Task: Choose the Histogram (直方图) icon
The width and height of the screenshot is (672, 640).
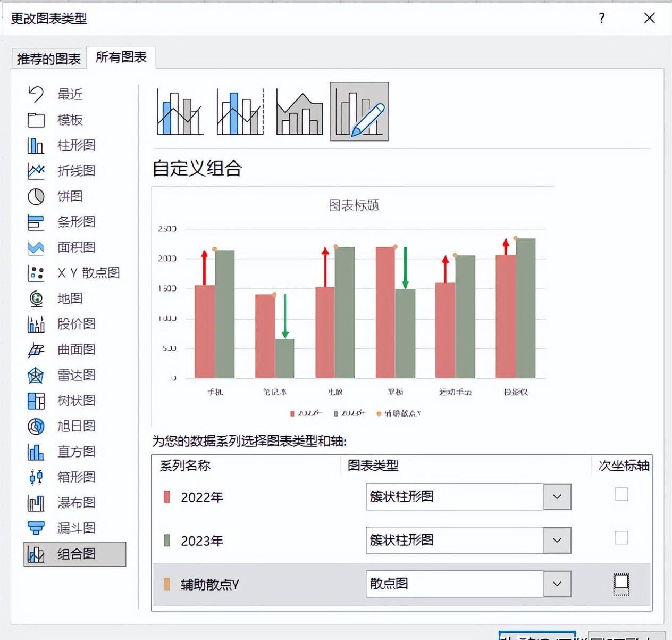Action: [x=36, y=452]
